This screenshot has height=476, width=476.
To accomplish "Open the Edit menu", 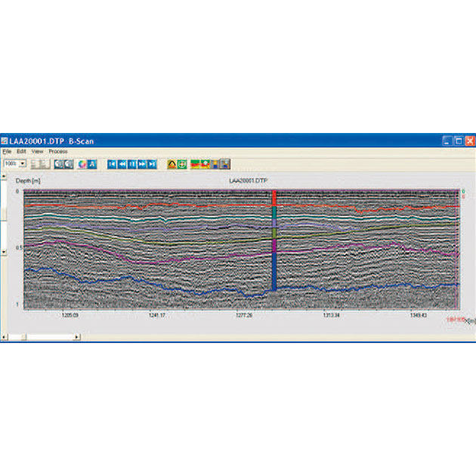I will tap(21, 151).
